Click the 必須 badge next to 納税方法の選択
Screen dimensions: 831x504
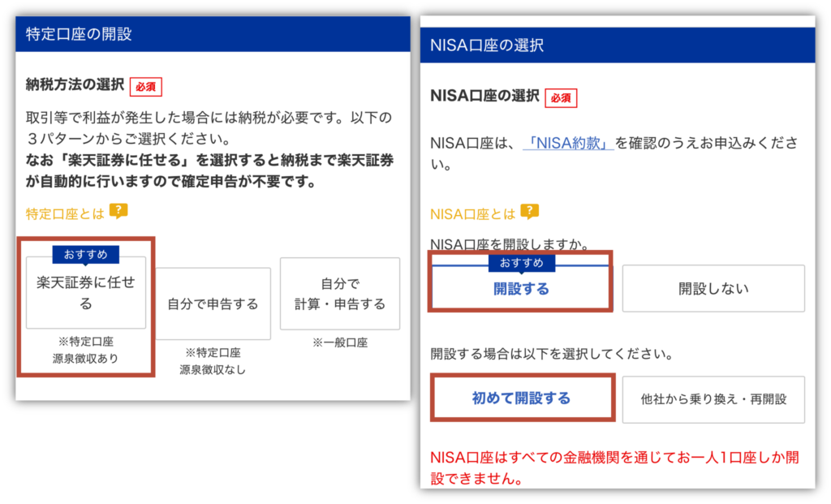point(146,86)
